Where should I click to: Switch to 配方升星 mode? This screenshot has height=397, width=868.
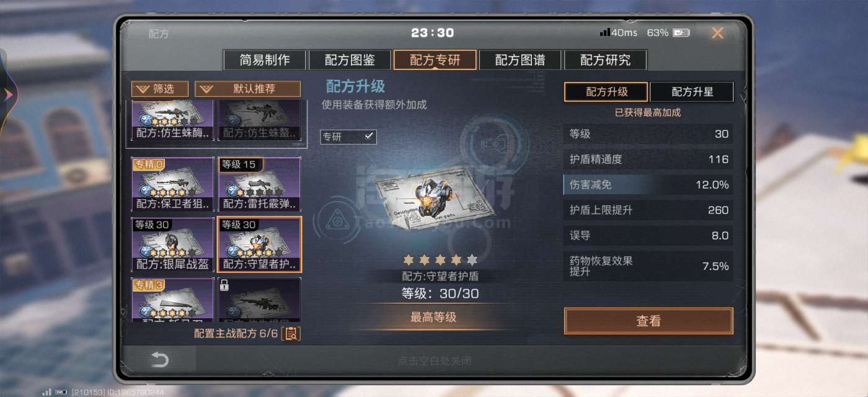tap(692, 92)
